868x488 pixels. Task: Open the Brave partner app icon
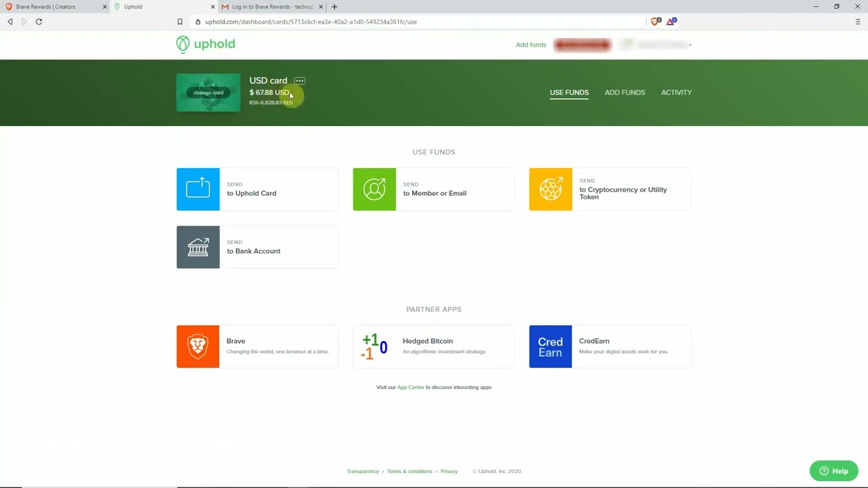coord(198,346)
